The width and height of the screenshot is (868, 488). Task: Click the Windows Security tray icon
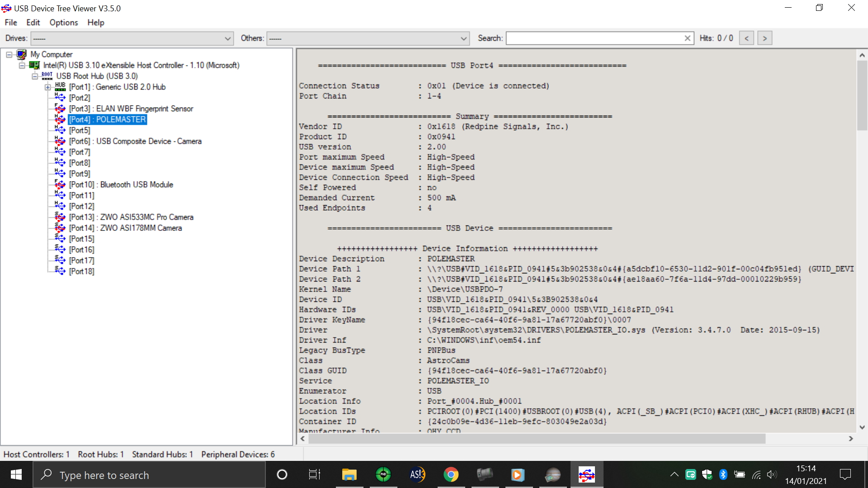707,474
